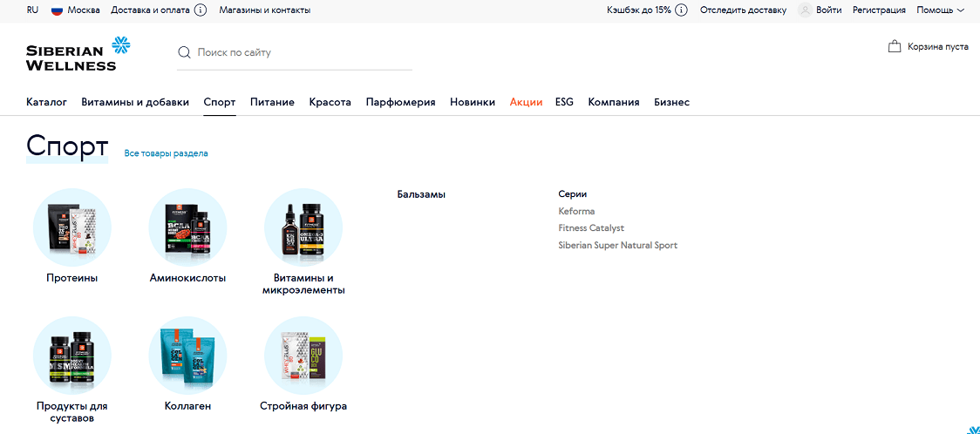Click the Russian flag next to Москва
This screenshot has height=434, width=980.
[x=57, y=10]
